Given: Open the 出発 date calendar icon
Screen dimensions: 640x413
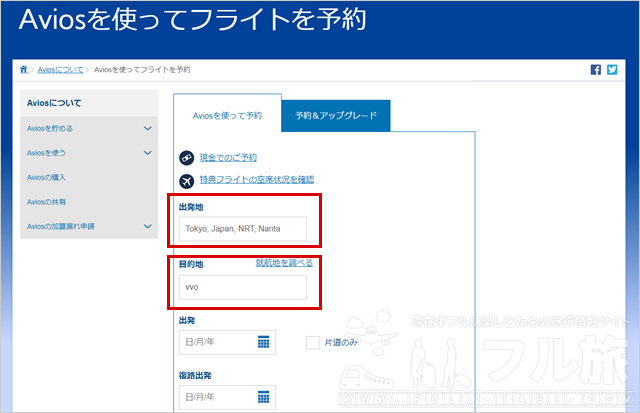Looking at the screenshot, I should coord(264,342).
